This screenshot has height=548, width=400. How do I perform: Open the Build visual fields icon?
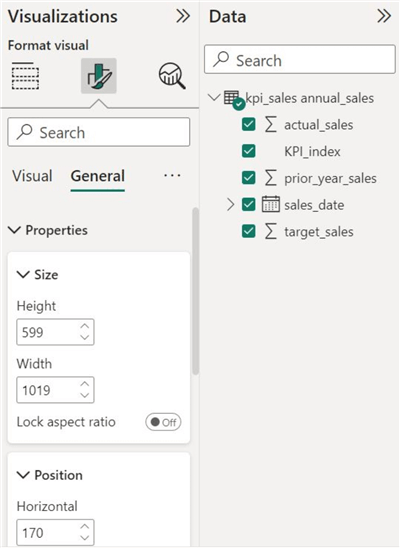pyautogui.click(x=25, y=75)
